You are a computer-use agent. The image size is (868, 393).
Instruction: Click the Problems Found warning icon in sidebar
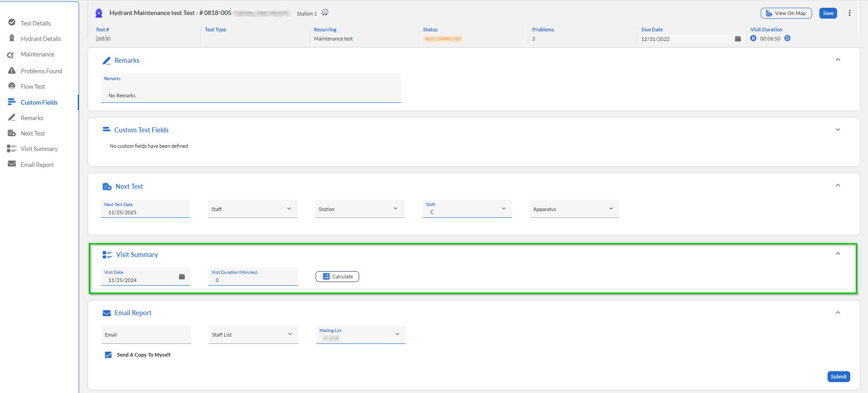click(12, 71)
